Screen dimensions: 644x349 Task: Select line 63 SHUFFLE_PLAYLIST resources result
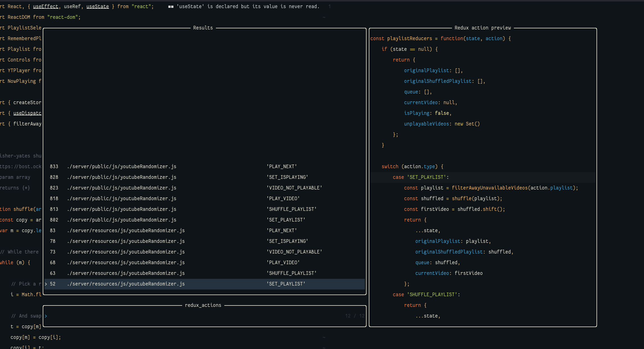tap(126, 273)
